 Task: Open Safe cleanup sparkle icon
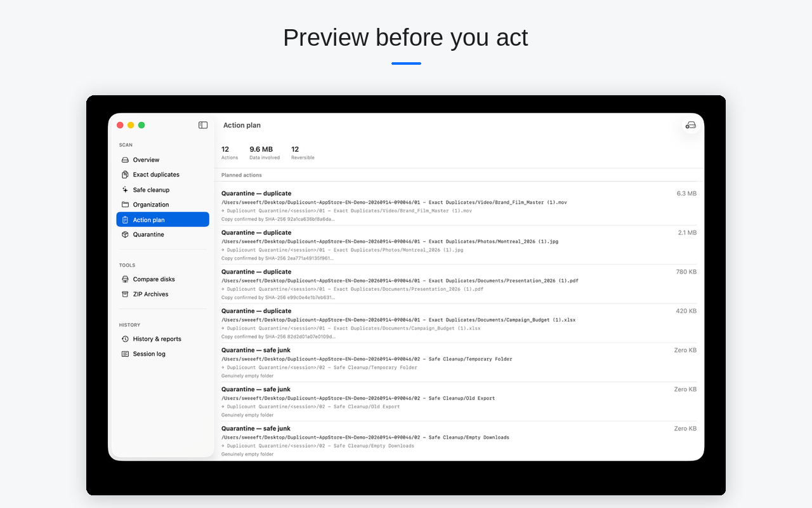pos(125,190)
